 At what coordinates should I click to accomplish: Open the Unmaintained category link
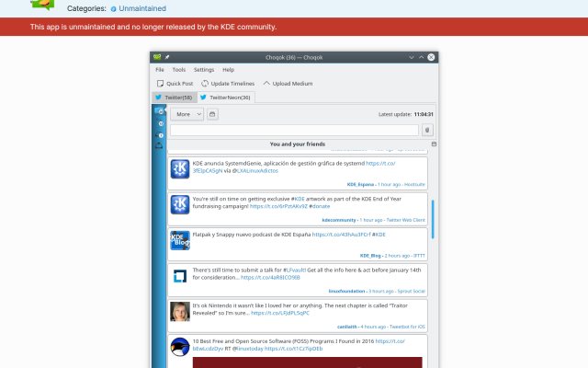(142, 8)
